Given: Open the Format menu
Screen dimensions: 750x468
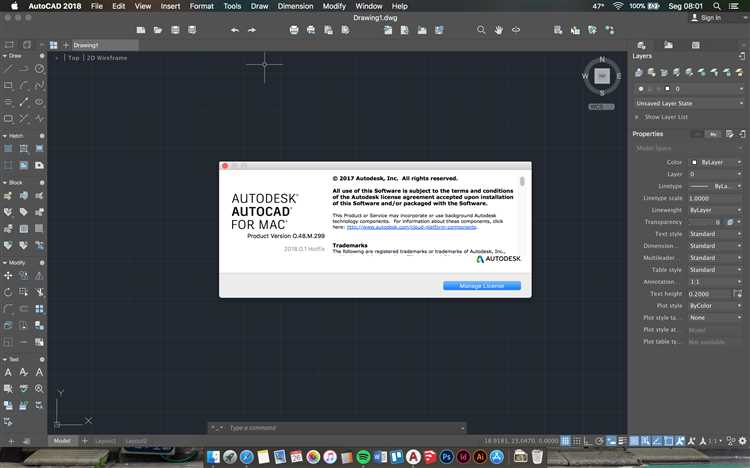Looking at the screenshot, I should pos(202,6).
